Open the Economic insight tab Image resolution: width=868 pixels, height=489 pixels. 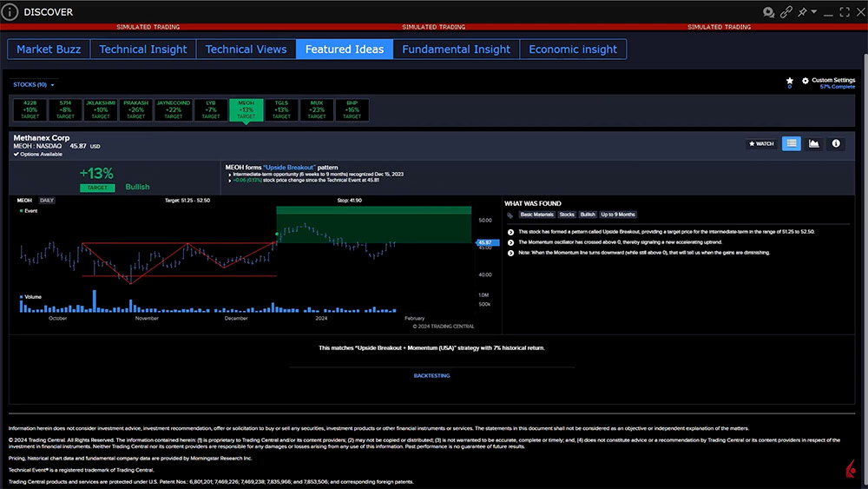click(x=573, y=50)
